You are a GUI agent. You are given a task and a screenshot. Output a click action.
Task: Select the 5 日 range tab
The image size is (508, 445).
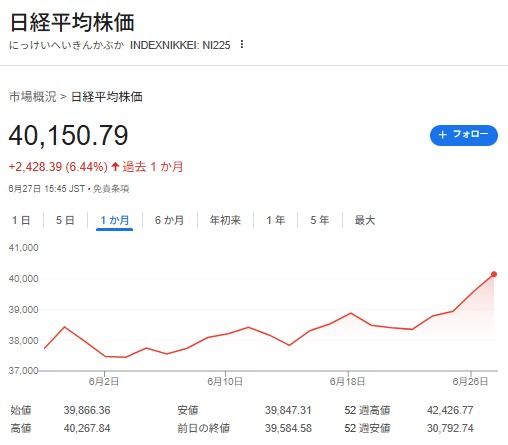tap(65, 220)
